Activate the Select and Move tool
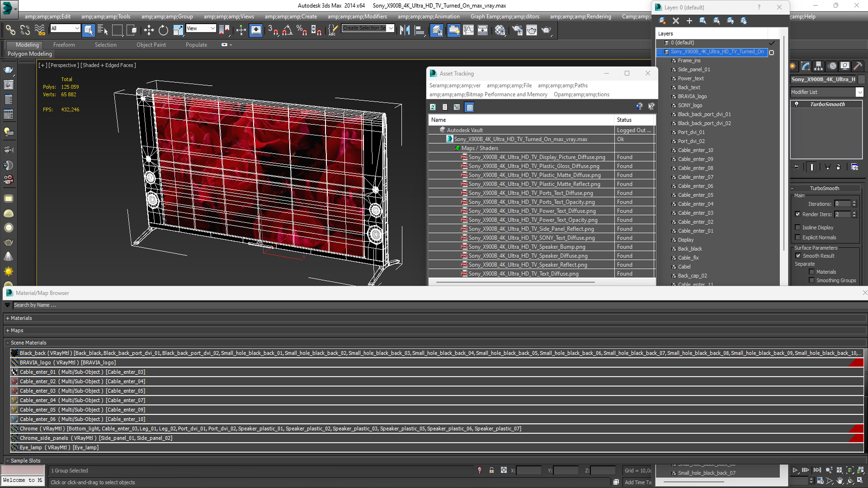Screen dimensions: 868x488 (x=149, y=30)
